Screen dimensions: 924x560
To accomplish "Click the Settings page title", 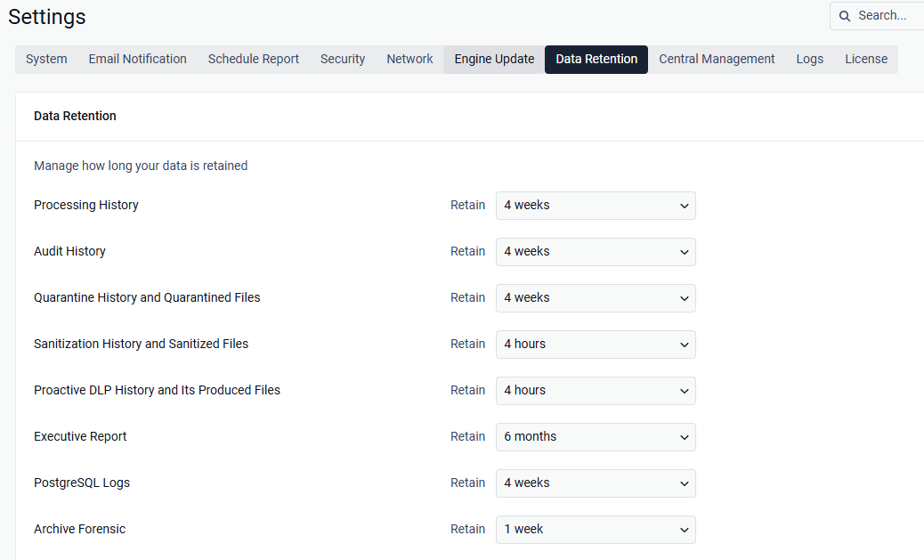I will (x=46, y=17).
